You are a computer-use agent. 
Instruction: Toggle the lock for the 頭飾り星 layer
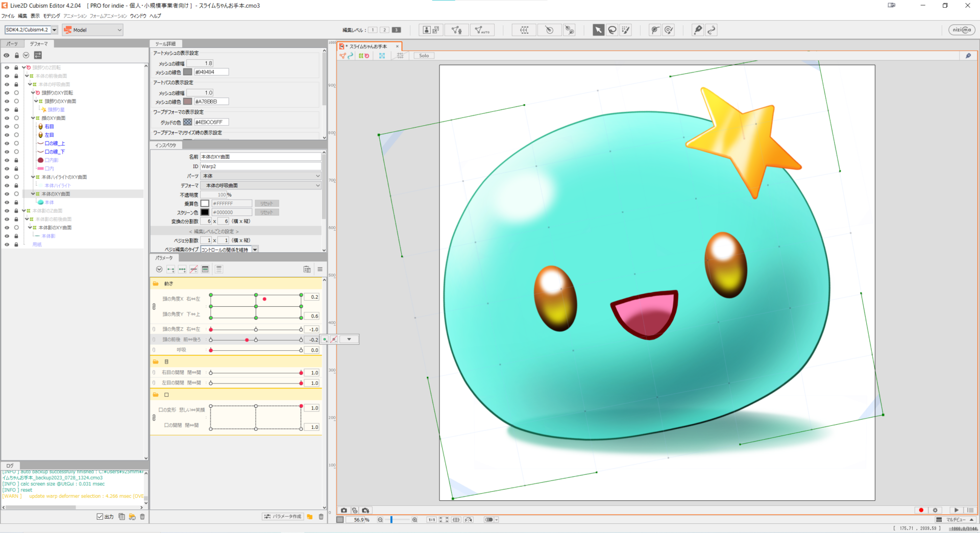click(x=16, y=110)
